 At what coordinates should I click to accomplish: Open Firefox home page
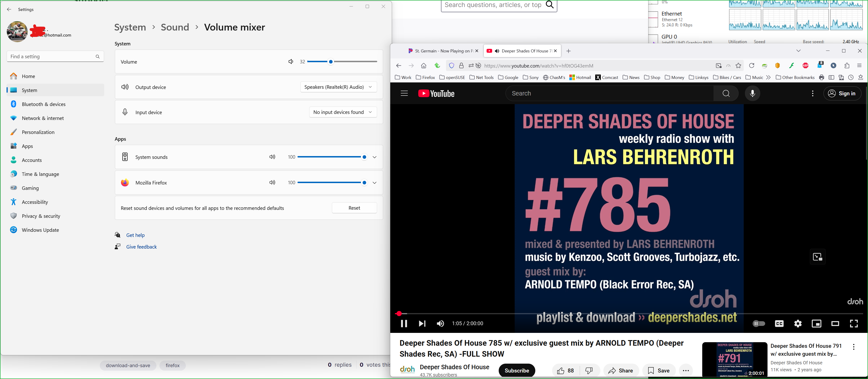[x=424, y=66]
